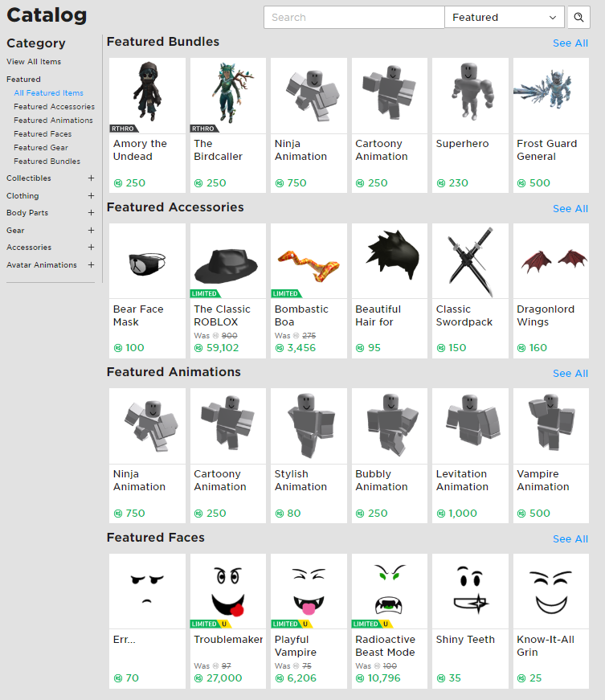Expand the Clothing category
605x700 pixels.
pyautogui.click(x=91, y=195)
